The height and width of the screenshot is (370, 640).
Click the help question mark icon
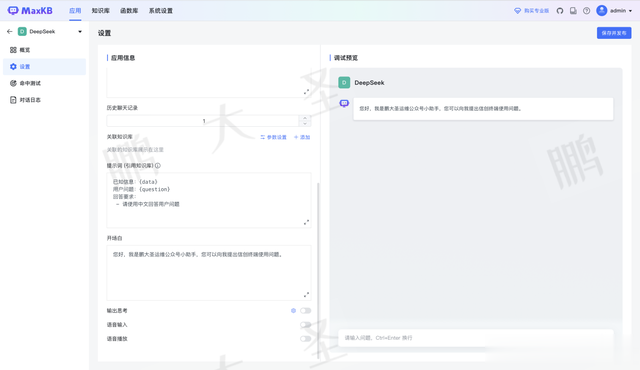pyautogui.click(x=587, y=11)
